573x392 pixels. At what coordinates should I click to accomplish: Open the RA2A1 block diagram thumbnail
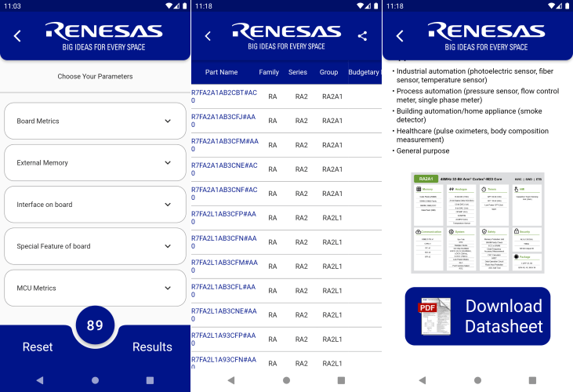coord(477,223)
